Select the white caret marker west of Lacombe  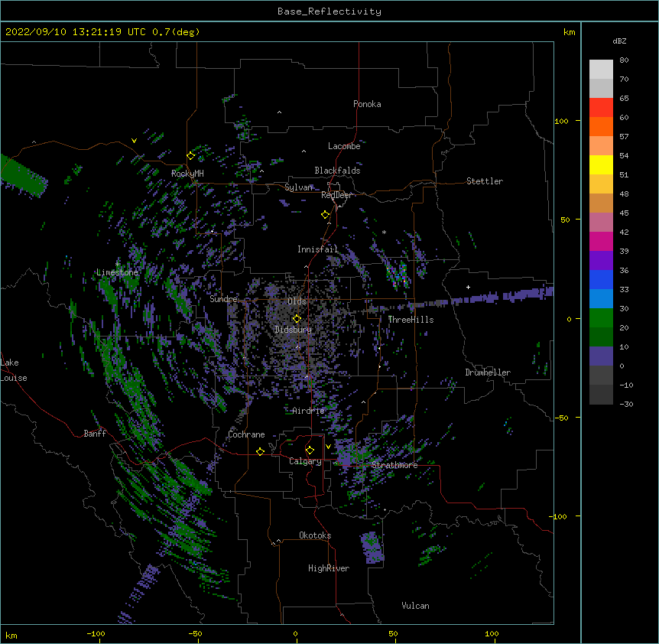[x=304, y=151]
